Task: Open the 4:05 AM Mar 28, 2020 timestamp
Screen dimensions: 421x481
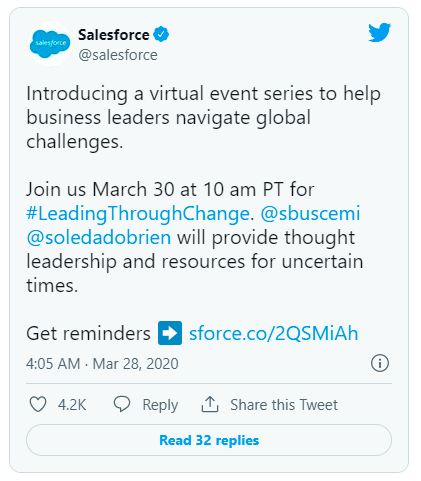Action: pos(102,363)
